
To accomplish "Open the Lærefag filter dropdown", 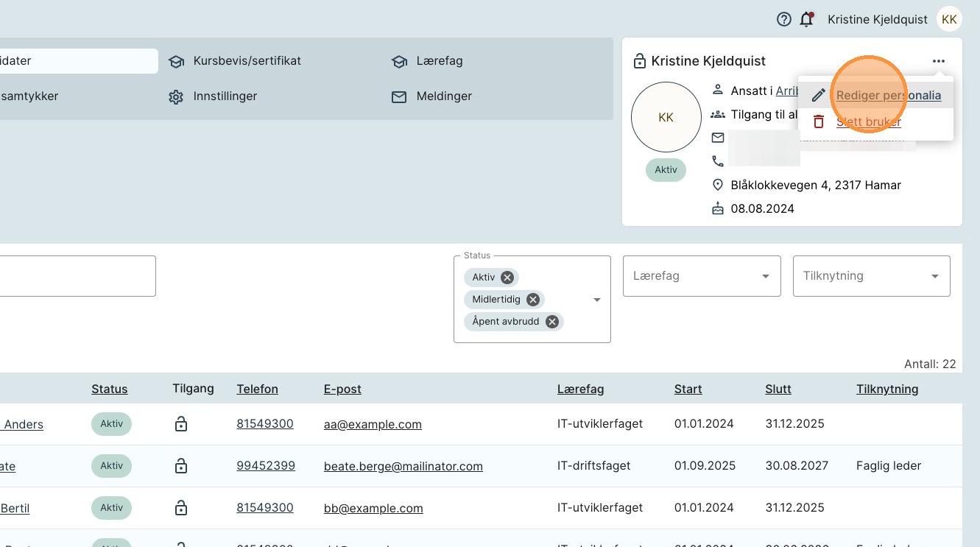I will click(x=765, y=276).
